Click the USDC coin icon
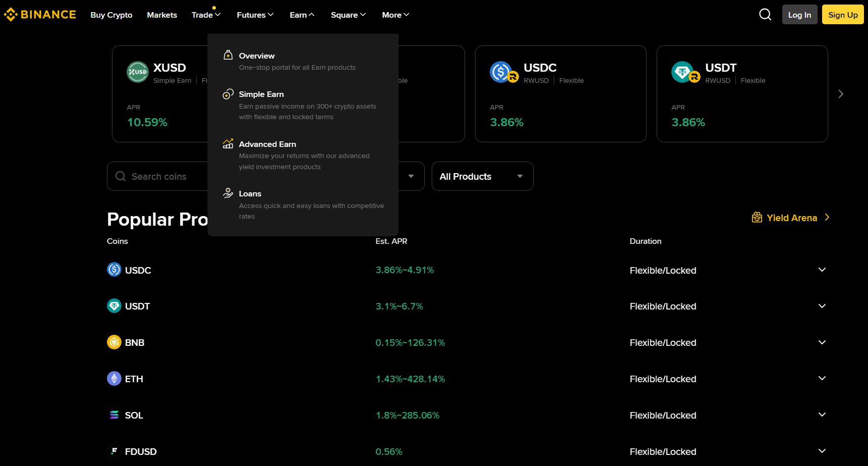868x466 pixels. click(113, 270)
